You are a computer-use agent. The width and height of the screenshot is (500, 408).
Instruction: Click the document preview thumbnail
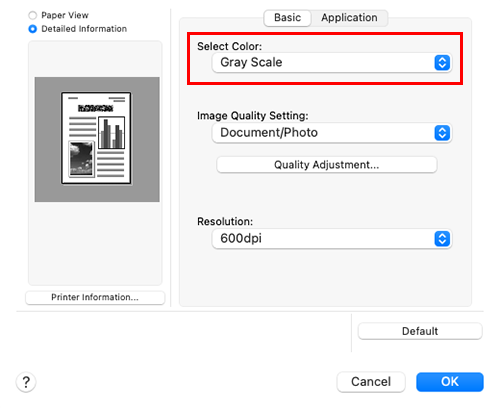pos(97,139)
